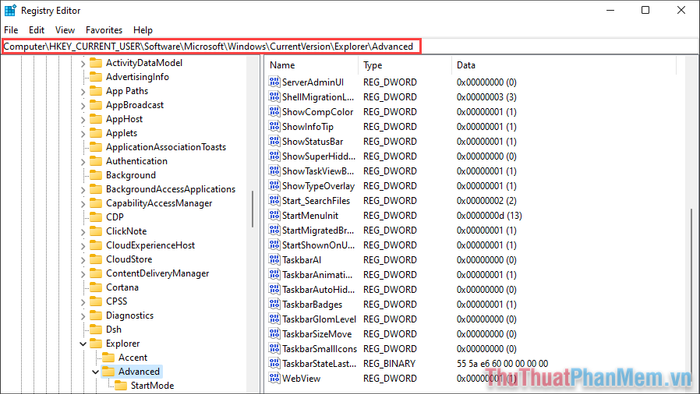
Task: Expand the CloudStore key
Action: (83, 260)
